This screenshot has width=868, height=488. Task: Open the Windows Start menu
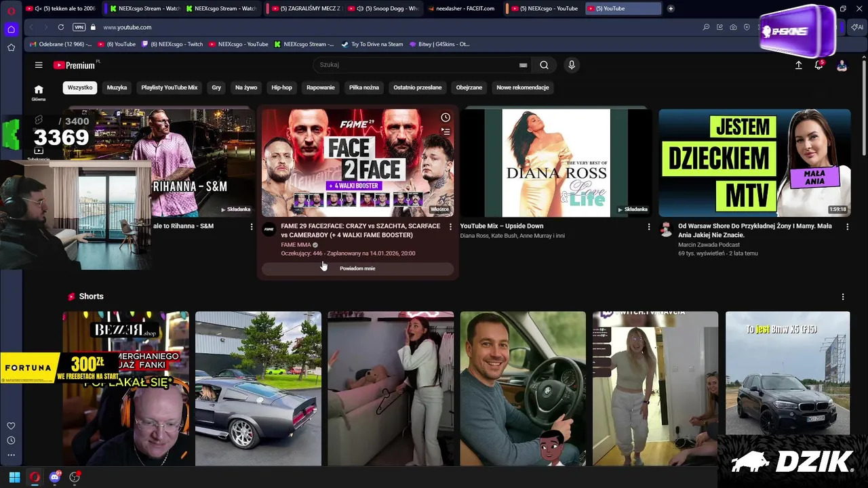click(x=14, y=477)
